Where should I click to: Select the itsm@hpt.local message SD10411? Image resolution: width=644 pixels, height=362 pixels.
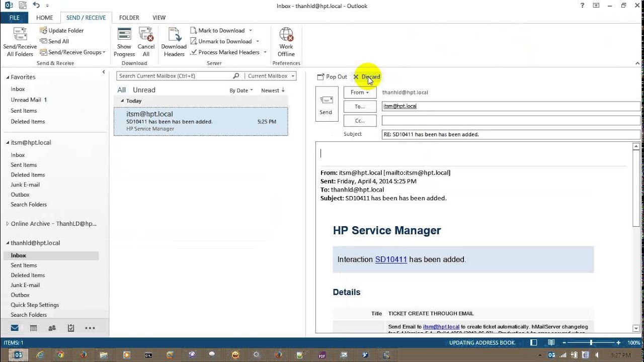click(201, 121)
